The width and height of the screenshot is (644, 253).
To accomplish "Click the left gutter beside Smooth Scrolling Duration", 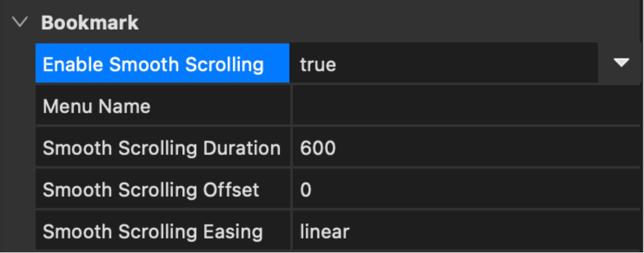I will tap(18, 148).
